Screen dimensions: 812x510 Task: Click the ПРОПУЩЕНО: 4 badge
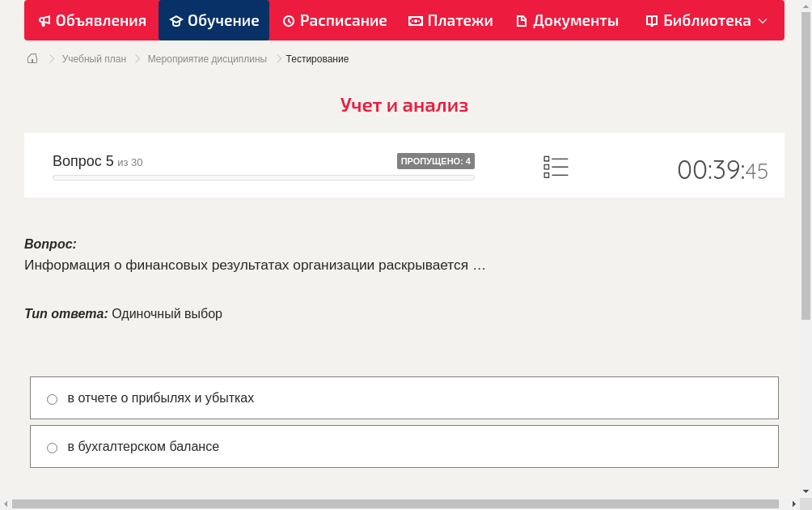point(436,161)
